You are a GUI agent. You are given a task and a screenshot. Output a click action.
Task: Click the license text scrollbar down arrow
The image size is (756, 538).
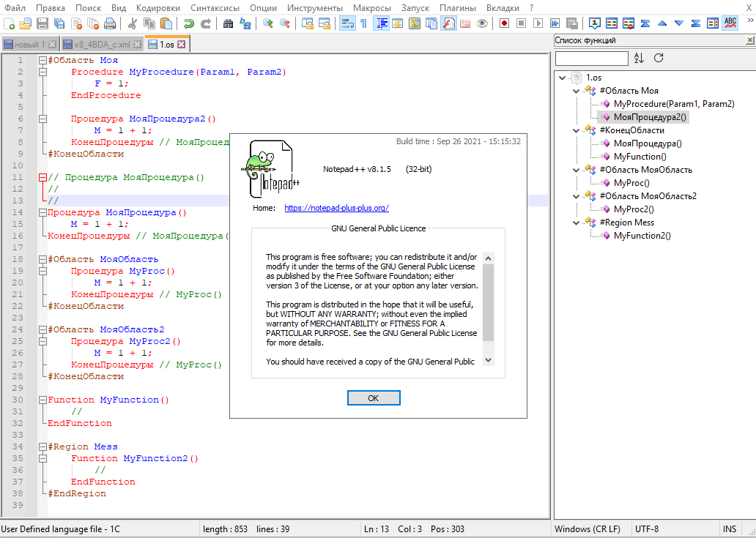488,360
